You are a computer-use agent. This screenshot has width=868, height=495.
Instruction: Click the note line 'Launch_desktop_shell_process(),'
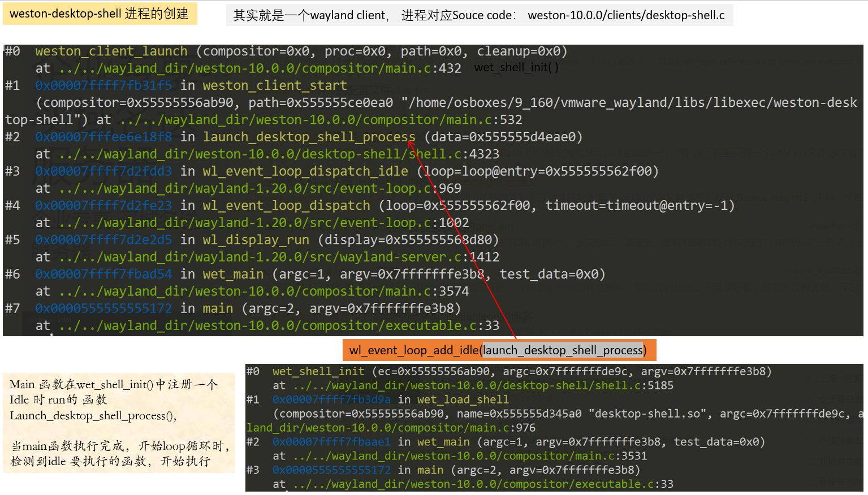tap(93, 416)
